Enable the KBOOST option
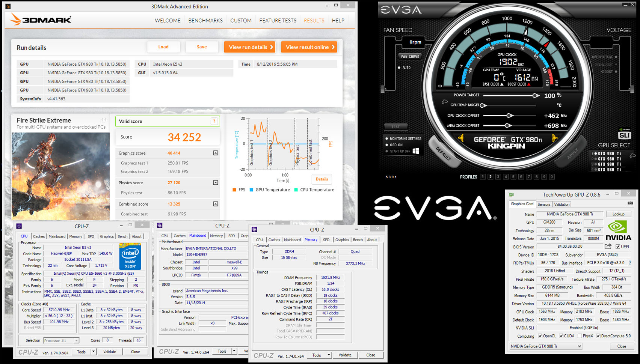Screen dimensions: 640x364 609,72
